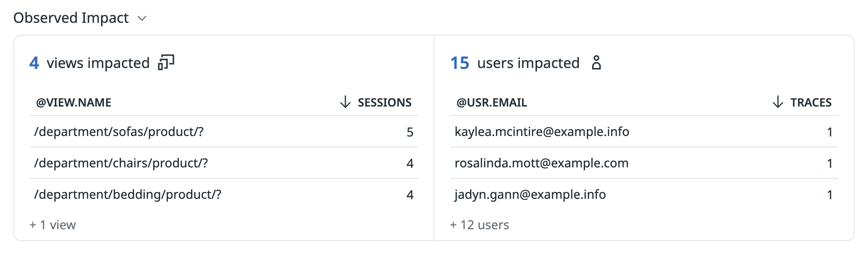868x253 pixels.
Task: Expand the "+ 1 view" link
Action: coord(53,225)
